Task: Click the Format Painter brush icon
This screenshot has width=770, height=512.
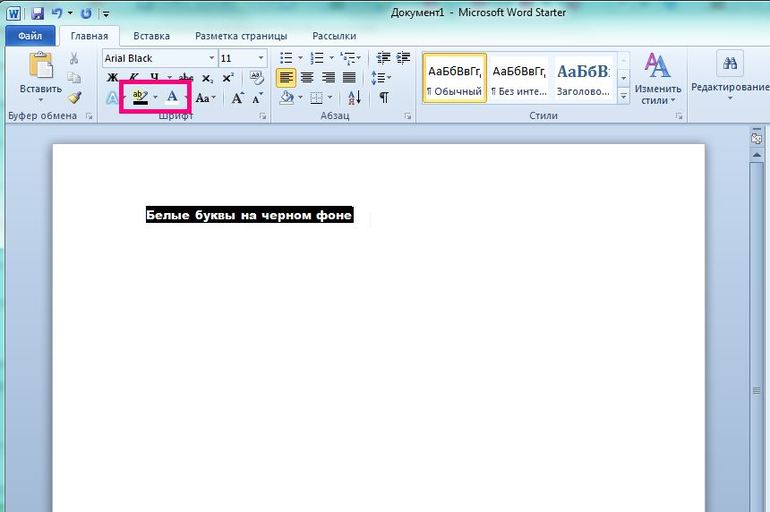Action: tap(74, 98)
